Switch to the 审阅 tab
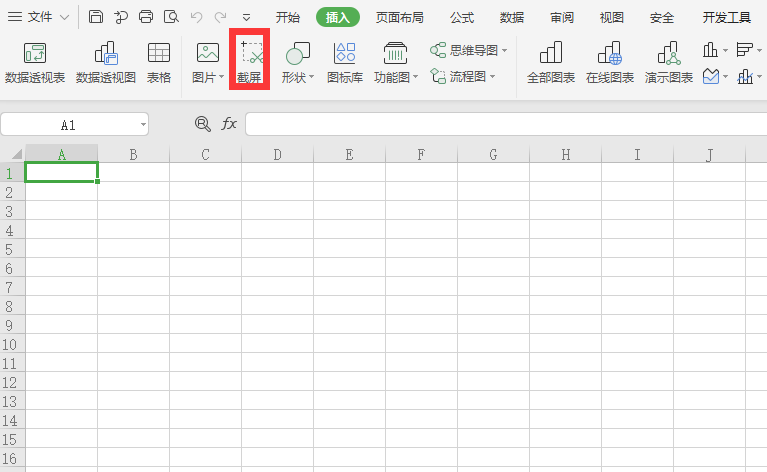The height and width of the screenshot is (472, 767). (562, 18)
